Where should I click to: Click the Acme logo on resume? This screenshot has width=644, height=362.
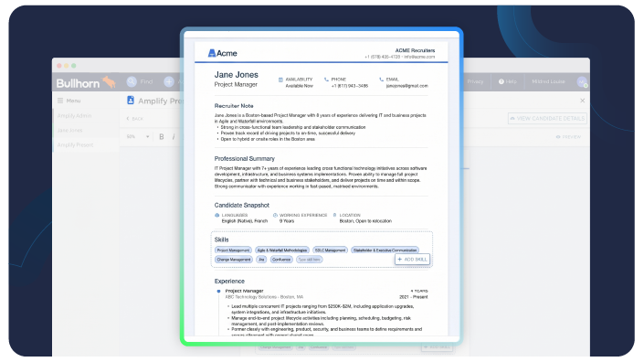pyautogui.click(x=222, y=53)
